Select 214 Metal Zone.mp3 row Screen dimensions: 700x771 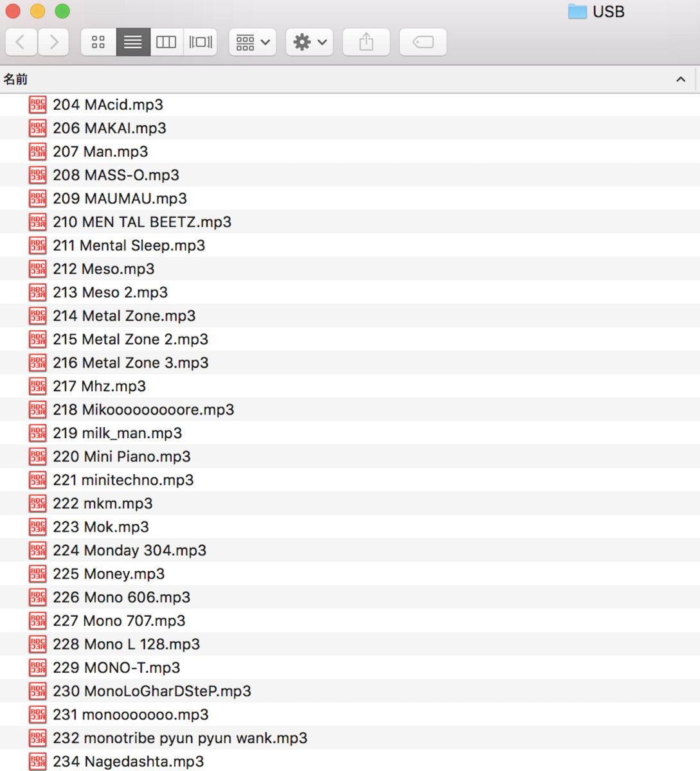(124, 316)
